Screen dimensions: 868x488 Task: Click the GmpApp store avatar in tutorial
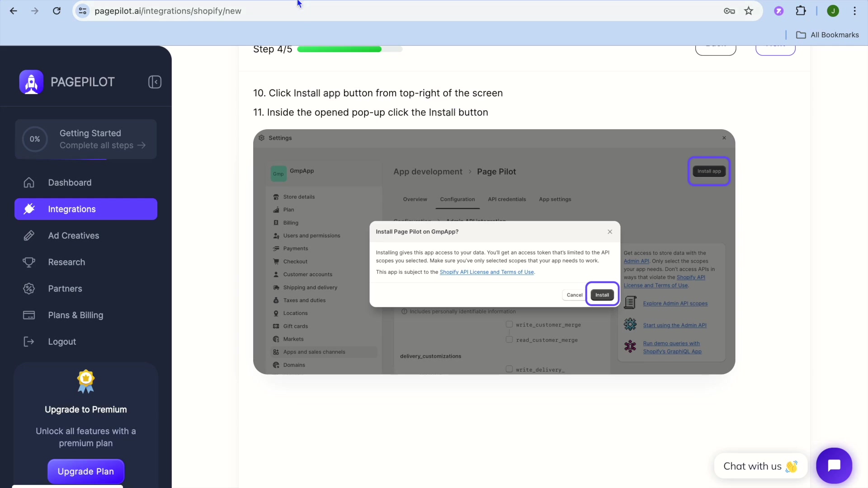[278, 174]
